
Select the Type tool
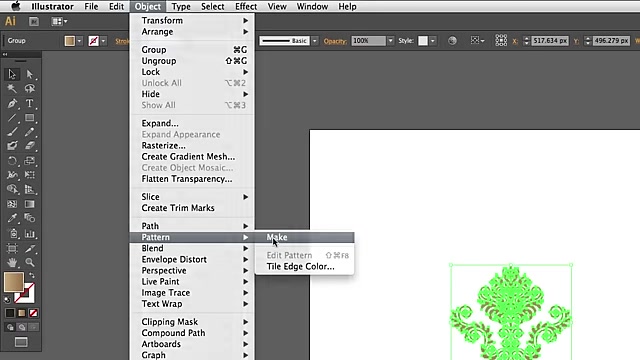(29, 103)
